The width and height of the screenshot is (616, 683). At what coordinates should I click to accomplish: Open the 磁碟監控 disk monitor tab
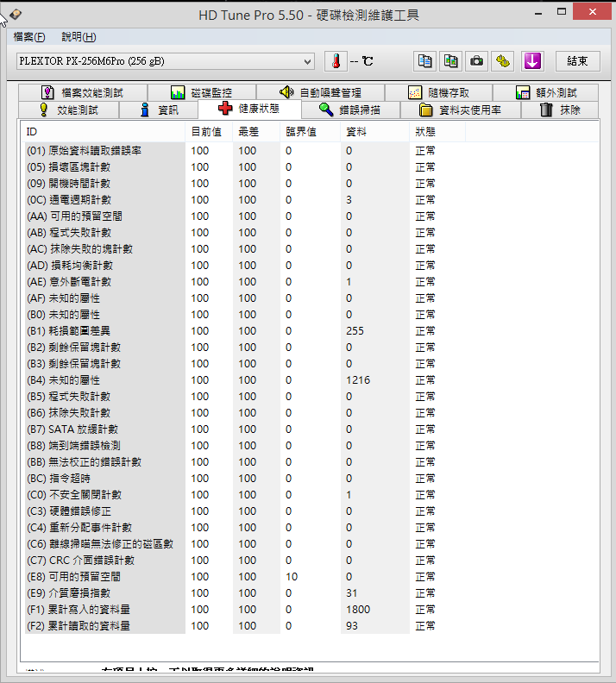[x=201, y=92]
